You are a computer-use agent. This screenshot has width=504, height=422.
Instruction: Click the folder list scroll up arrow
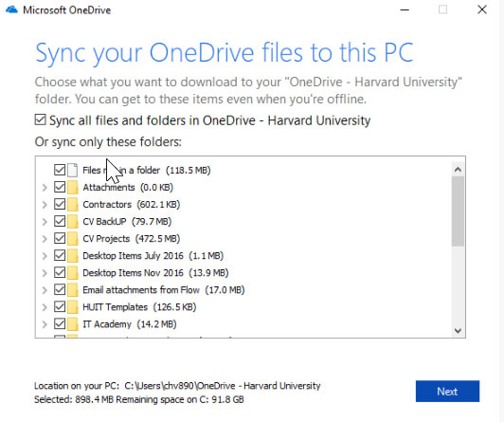[458, 170]
